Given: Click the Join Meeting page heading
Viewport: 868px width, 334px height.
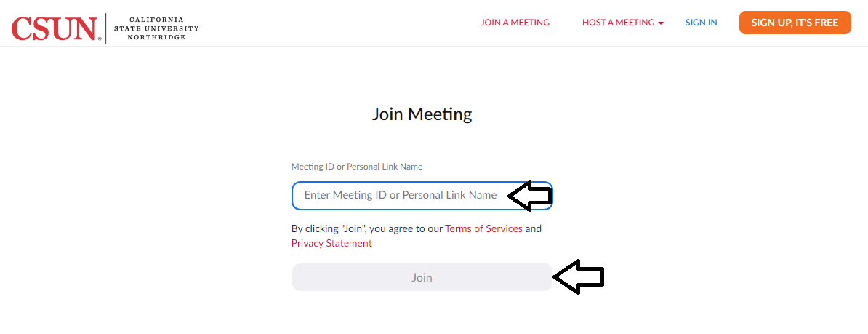Looking at the screenshot, I should click(422, 114).
